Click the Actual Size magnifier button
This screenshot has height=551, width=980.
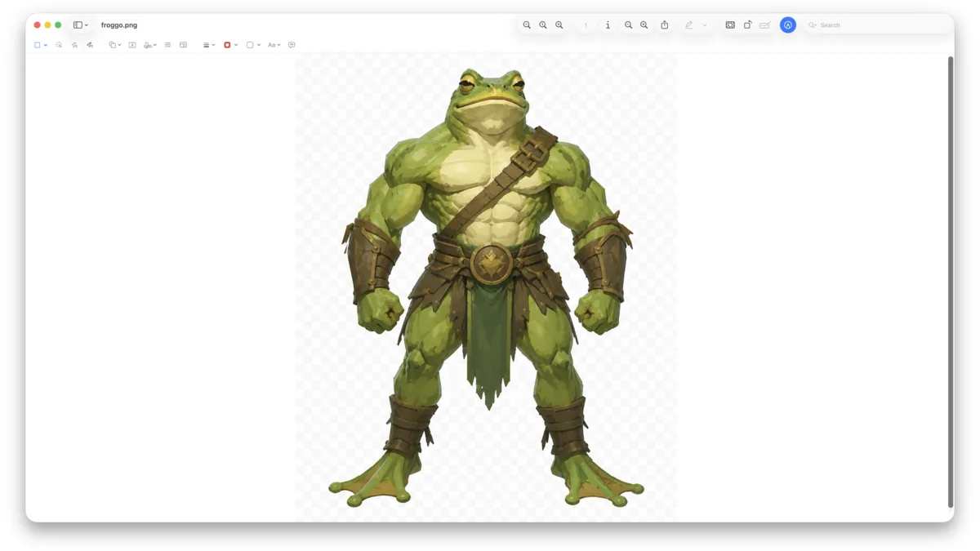tap(543, 25)
